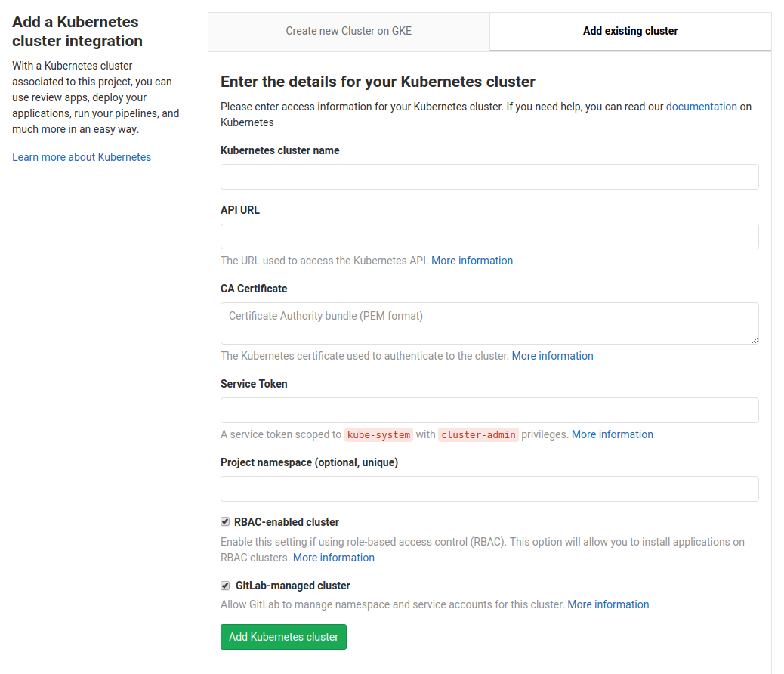The image size is (784, 674).
Task: Click Learn more about Kubernetes
Action: point(82,156)
